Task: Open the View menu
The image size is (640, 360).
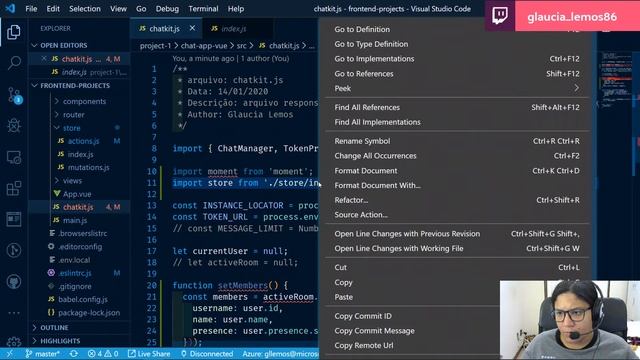Action: [x=118, y=9]
